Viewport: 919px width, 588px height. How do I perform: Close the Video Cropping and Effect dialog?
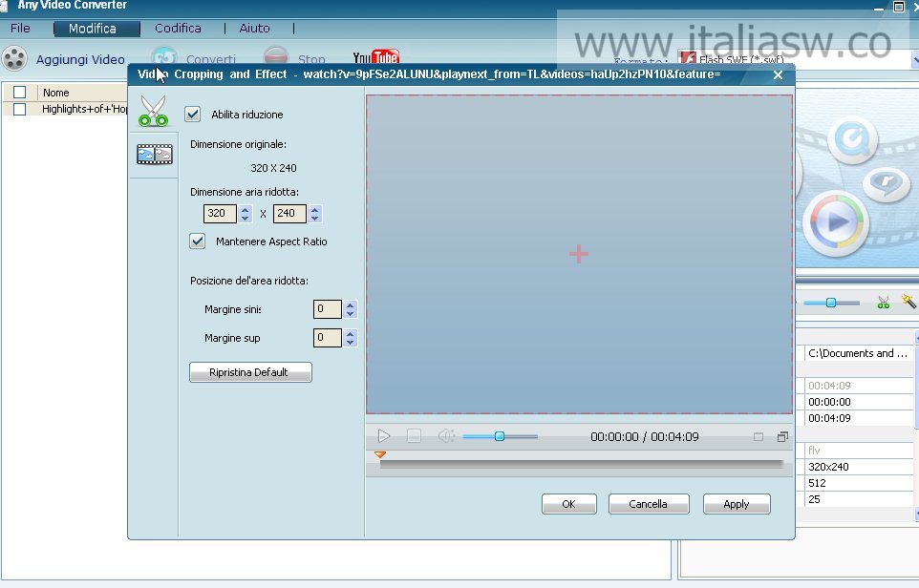[x=778, y=75]
